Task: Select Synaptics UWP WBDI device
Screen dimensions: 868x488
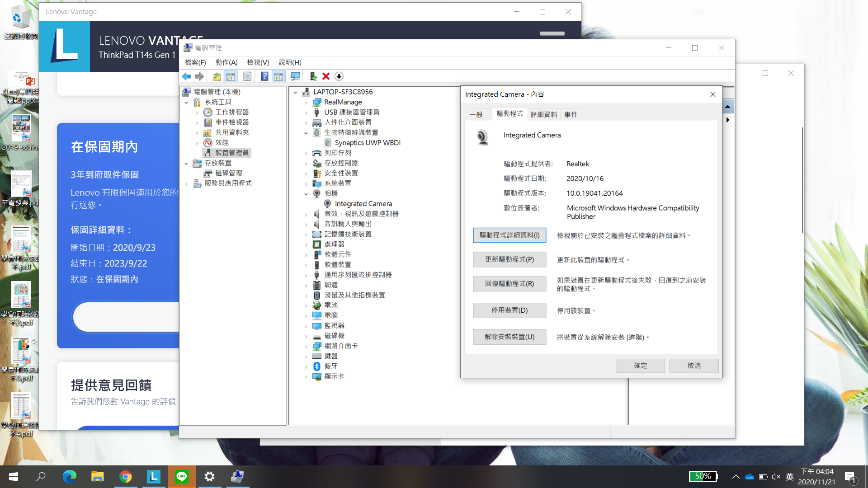Action: tap(367, 143)
